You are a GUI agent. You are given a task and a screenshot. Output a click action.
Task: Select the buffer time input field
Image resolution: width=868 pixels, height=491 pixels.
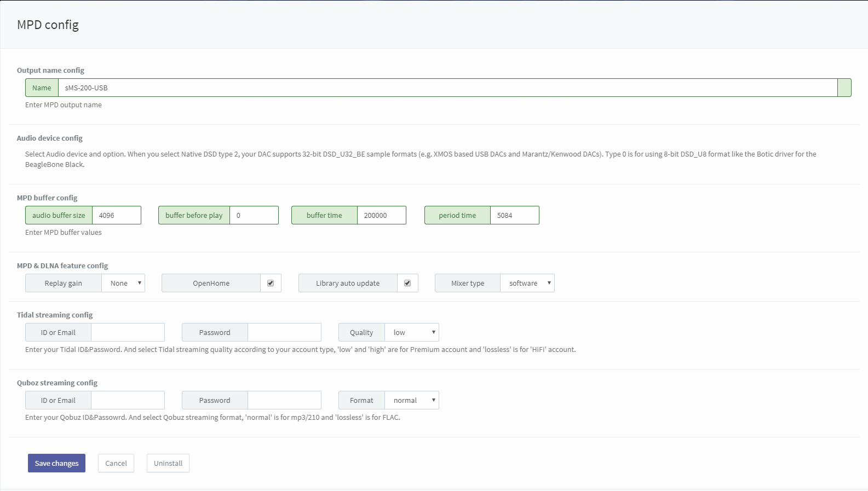pyautogui.click(x=381, y=215)
